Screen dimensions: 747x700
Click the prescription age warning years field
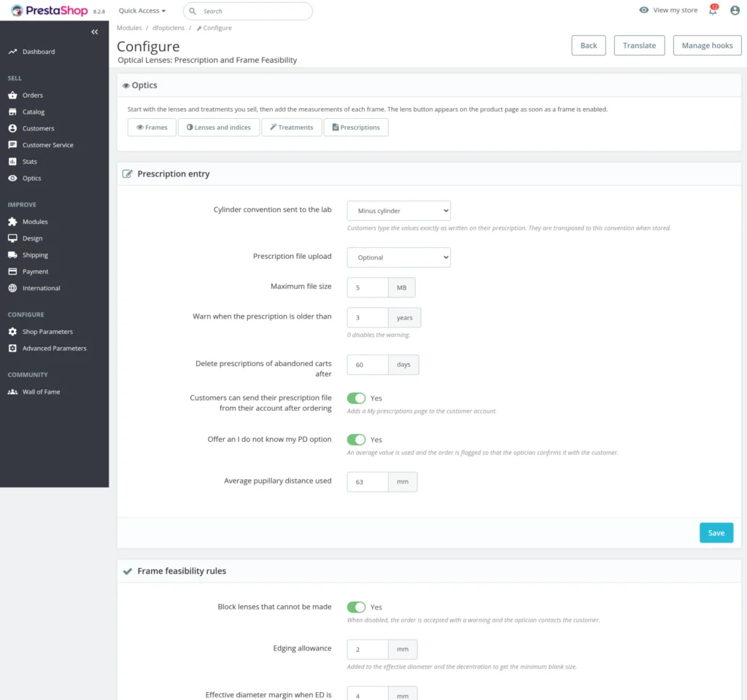(368, 318)
